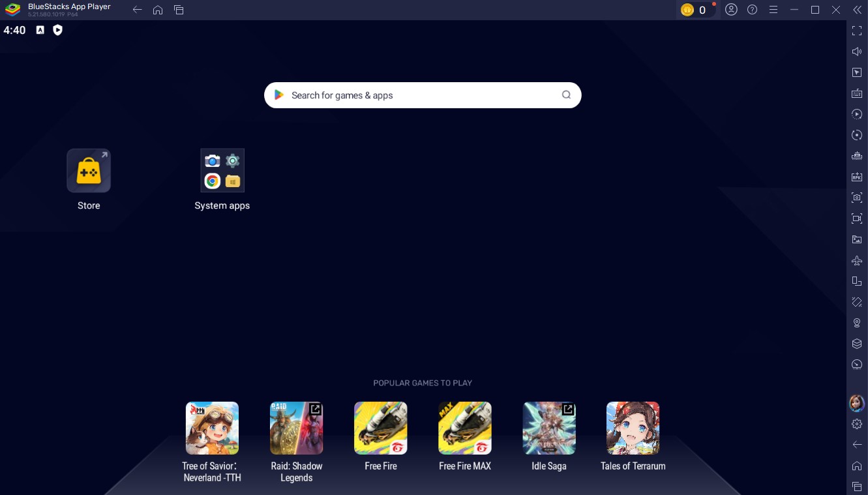Open the coin balance showing 0
The image size is (868, 495).
pyautogui.click(x=695, y=10)
